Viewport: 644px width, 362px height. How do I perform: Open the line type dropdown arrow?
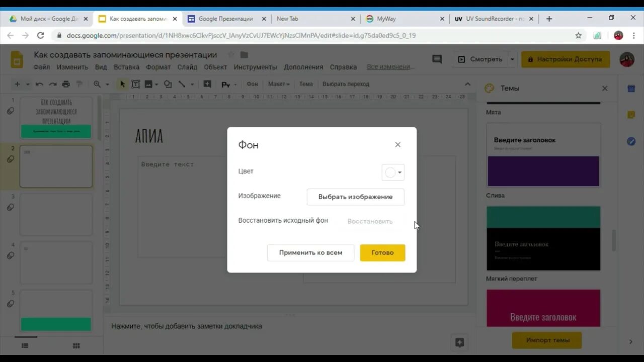coord(192,84)
